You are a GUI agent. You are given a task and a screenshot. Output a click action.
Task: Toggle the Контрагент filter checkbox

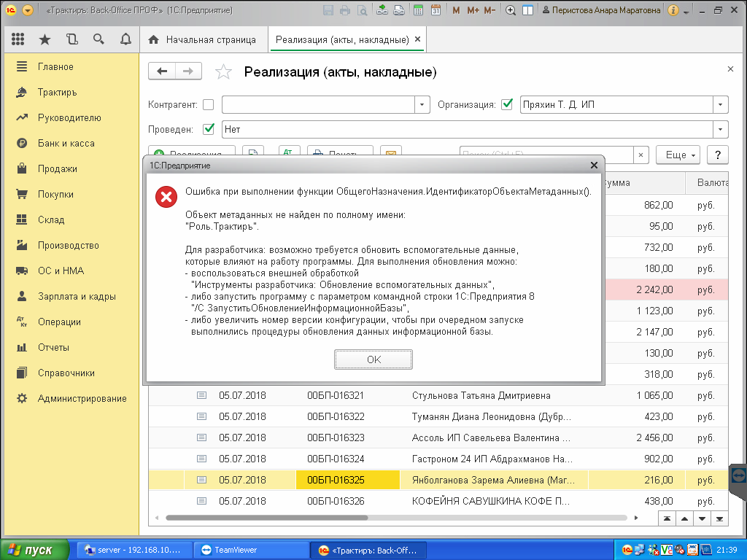pyautogui.click(x=209, y=104)
